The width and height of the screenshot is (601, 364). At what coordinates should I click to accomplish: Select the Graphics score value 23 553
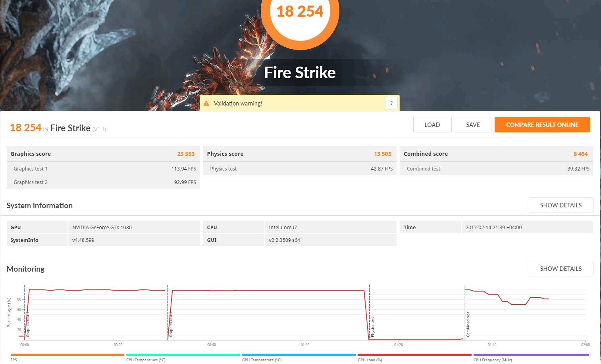[x=186, y=154]
